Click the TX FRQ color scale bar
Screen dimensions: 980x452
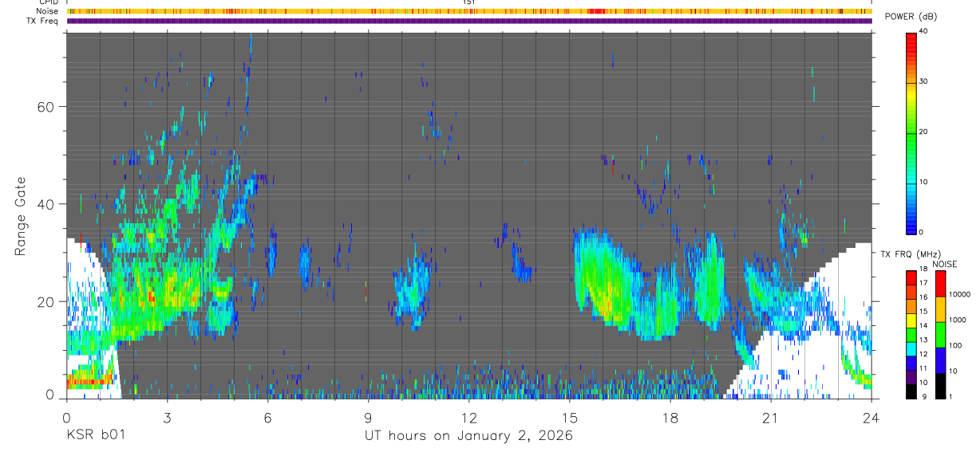(911, 333)
